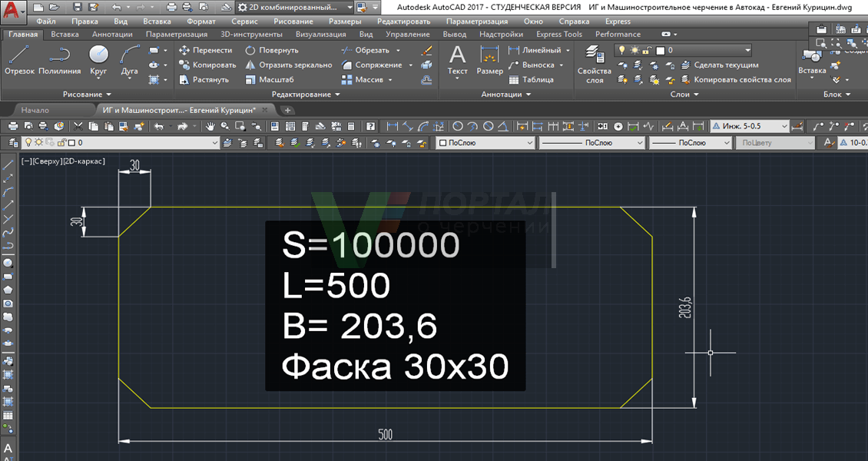Open the Файл menu
Viewport: 868px width, 461px height.
pos(46,21)
